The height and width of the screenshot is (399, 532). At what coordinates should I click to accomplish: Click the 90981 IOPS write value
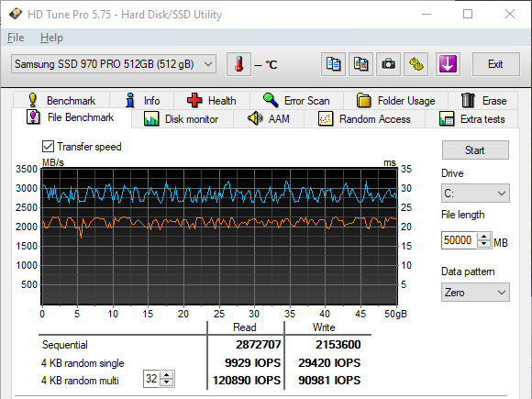329,381
